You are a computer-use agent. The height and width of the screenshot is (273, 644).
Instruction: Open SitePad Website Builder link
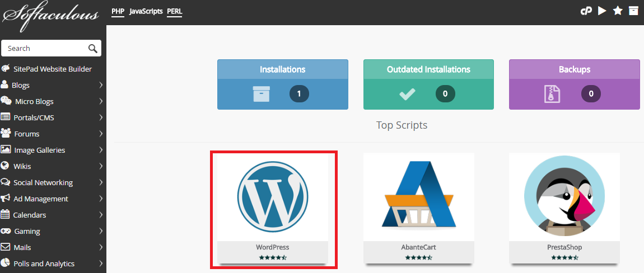click(53, 69)
